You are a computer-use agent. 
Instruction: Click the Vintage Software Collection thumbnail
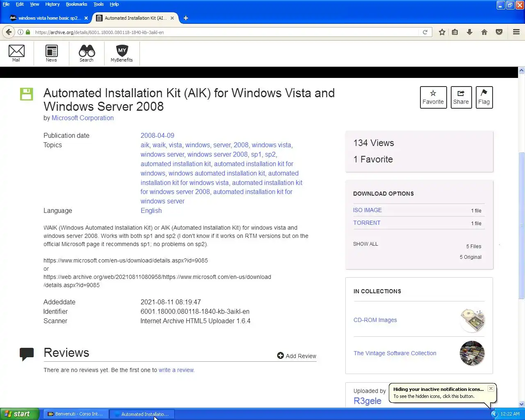[472, 353]
